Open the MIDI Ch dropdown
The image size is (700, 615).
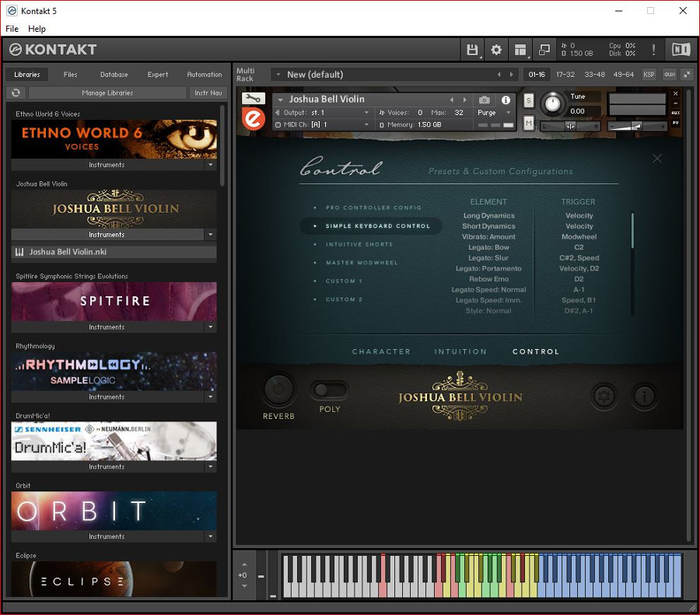321,124
